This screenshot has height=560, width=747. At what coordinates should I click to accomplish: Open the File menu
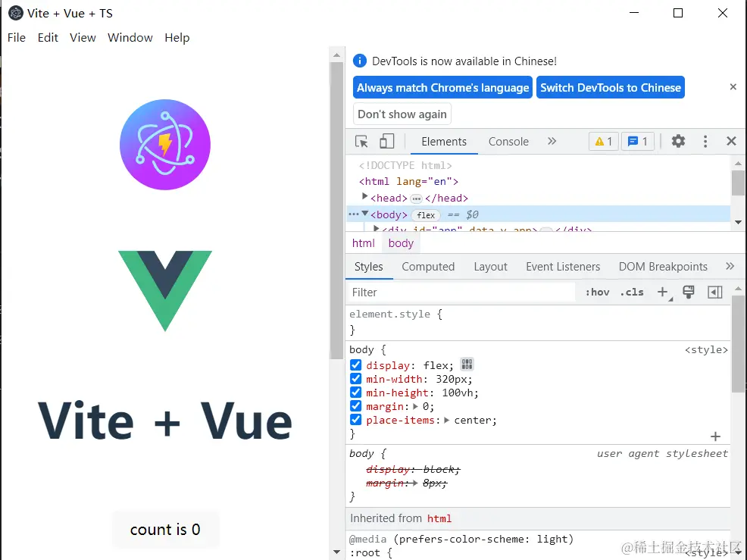[x=17, y=38]
